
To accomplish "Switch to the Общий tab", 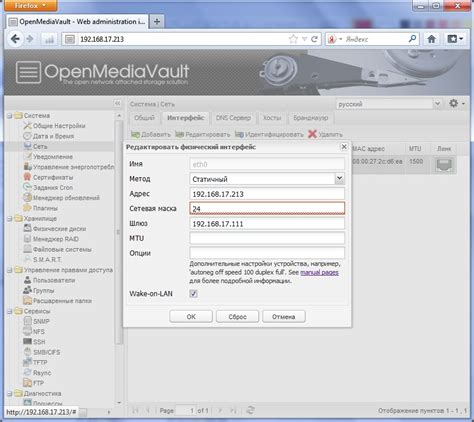I will [144, 118].
